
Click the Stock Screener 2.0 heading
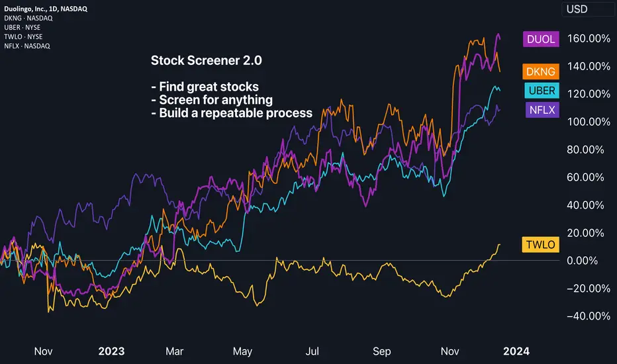206,60
